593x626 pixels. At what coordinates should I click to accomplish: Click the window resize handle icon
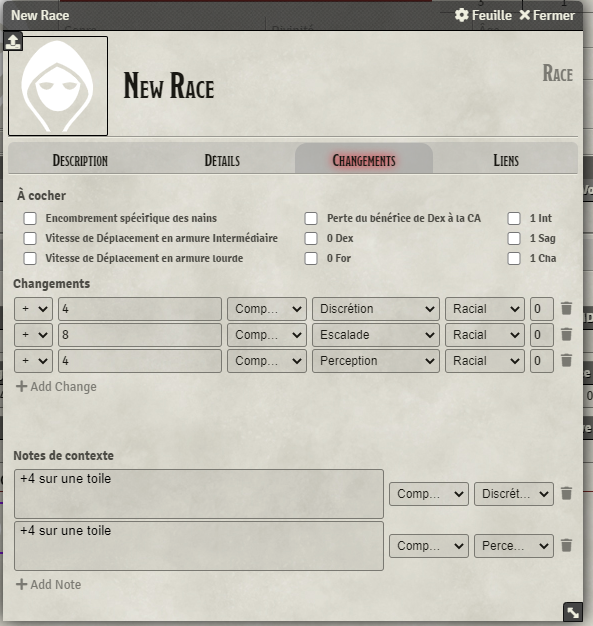point(573,612)
